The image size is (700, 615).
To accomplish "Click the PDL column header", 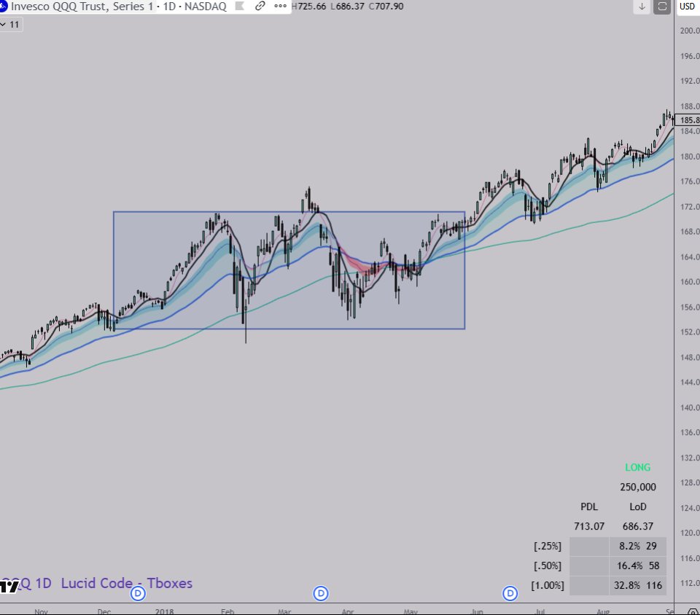I will point(589,506).
